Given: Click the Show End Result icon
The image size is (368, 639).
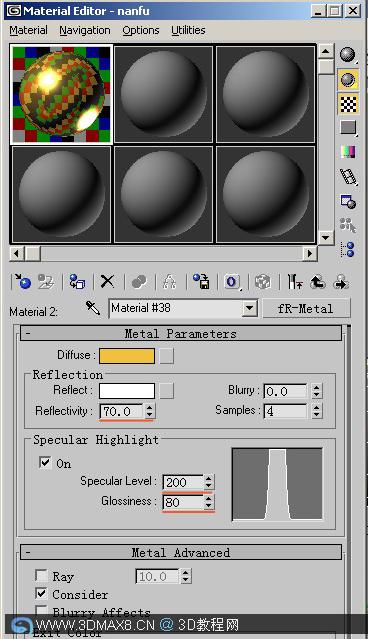Looking at the screenshot, I should pos(295,282).
